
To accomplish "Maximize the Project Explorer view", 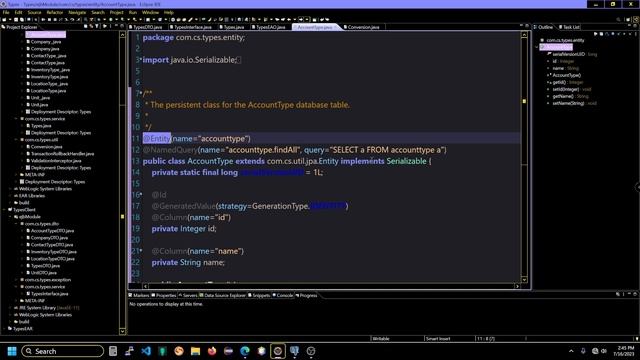I will click(121, 27).
